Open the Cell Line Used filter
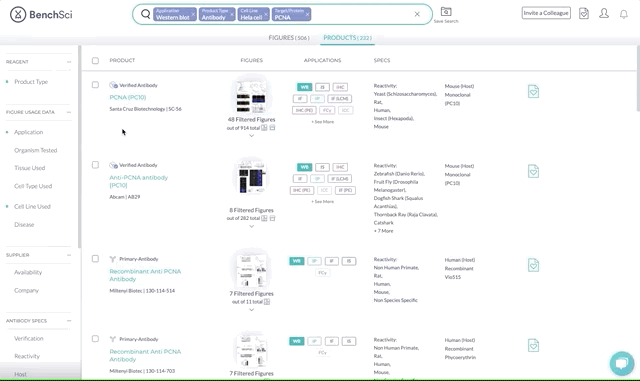Screen dimensions: 640x381 pyautogui.click(x=32, y=207)
